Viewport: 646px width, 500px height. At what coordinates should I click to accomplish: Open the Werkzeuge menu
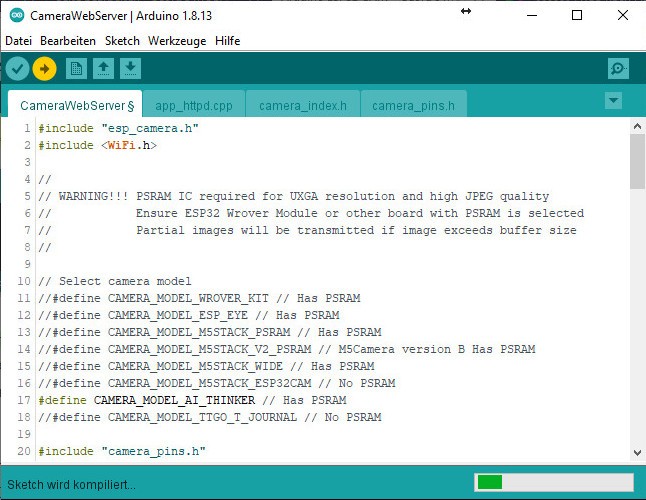point(177,41)
